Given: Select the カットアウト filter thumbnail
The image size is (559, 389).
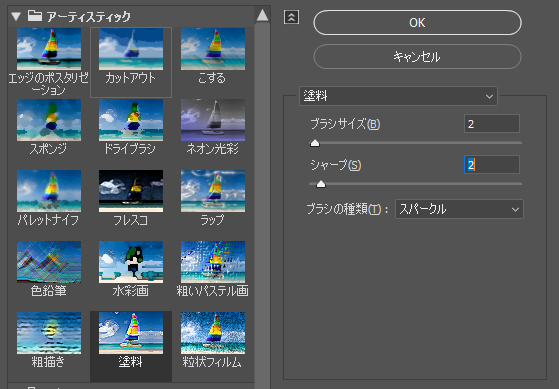Looking at the screenshot, I should (x=131, y=49).
